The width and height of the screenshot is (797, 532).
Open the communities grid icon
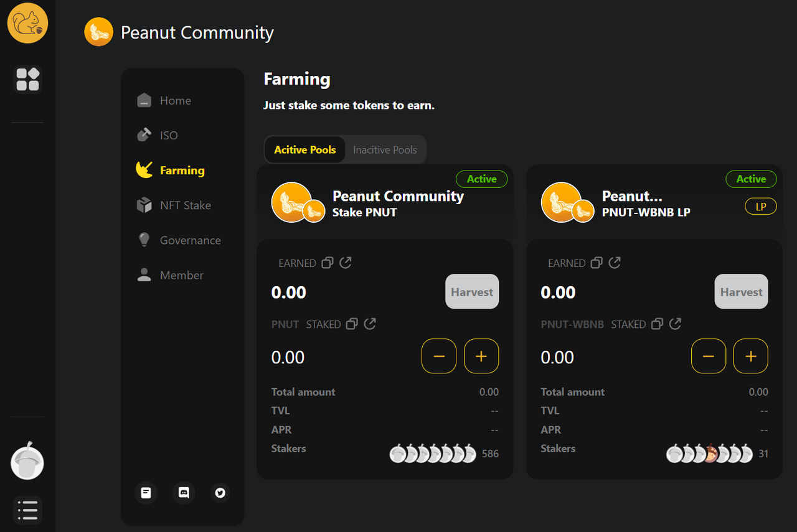(x=27, y=79)
